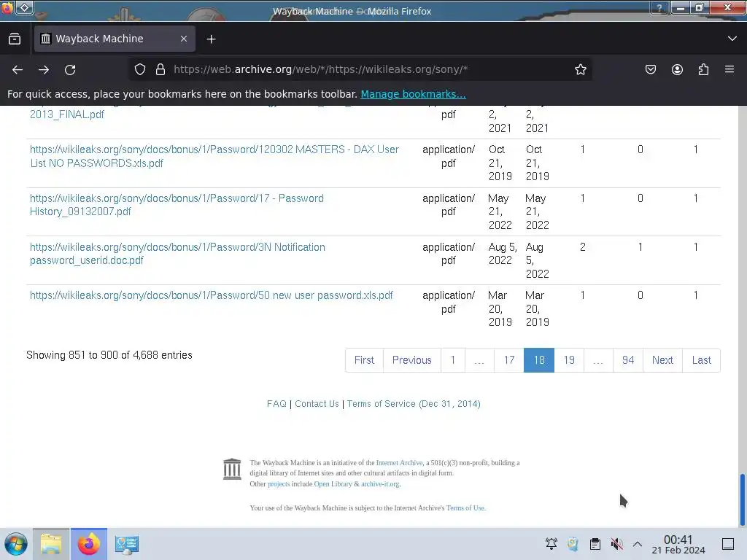Click the Firefox taskbar icon
The height and width of the screenshot is (560, 747).
click(89, 544)
